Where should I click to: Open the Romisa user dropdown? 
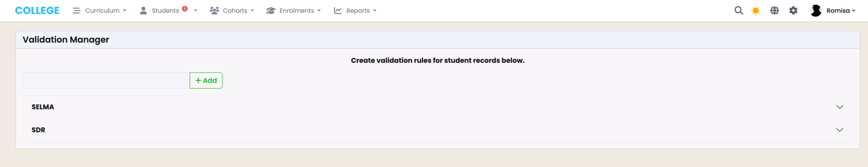(841, 10)
